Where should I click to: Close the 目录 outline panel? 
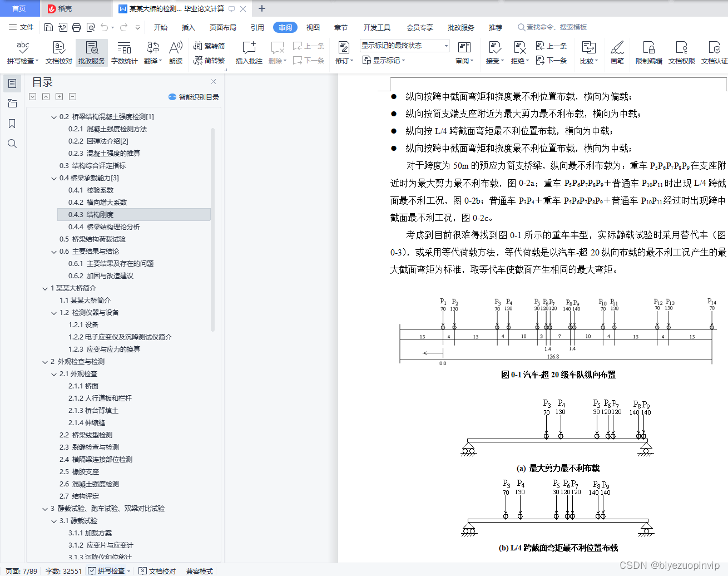213,82
